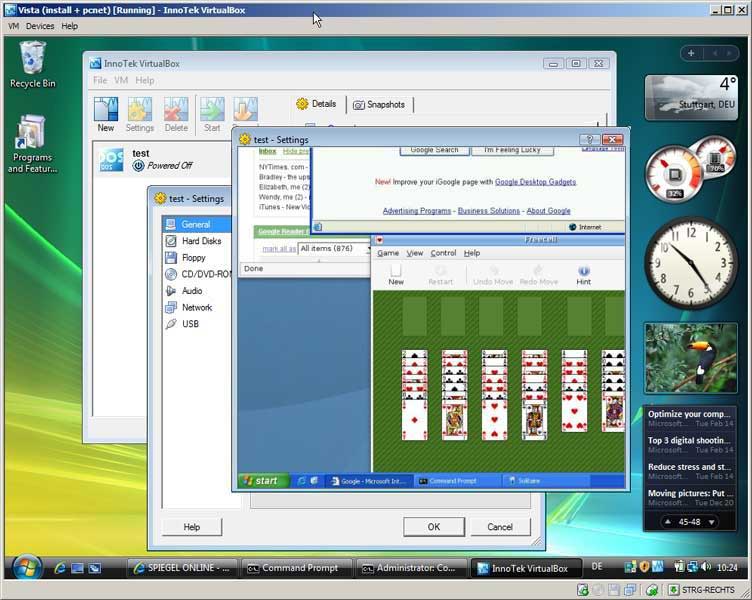Open the Recycle Bin desktop icon

(33, 65)
